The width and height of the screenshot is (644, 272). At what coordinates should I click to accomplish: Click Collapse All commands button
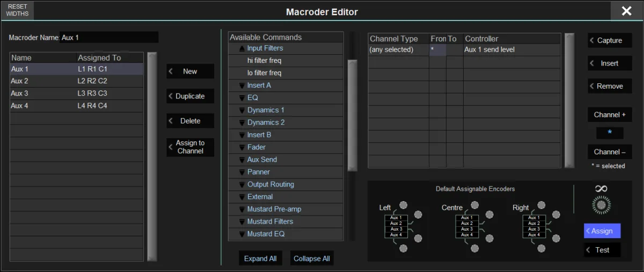click(312, 259)
